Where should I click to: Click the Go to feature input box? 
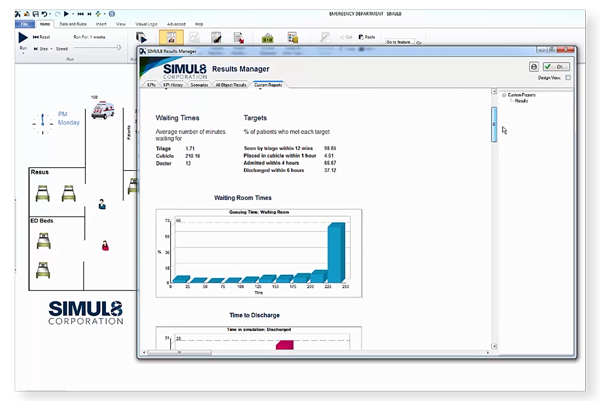[x=400, y=42]
